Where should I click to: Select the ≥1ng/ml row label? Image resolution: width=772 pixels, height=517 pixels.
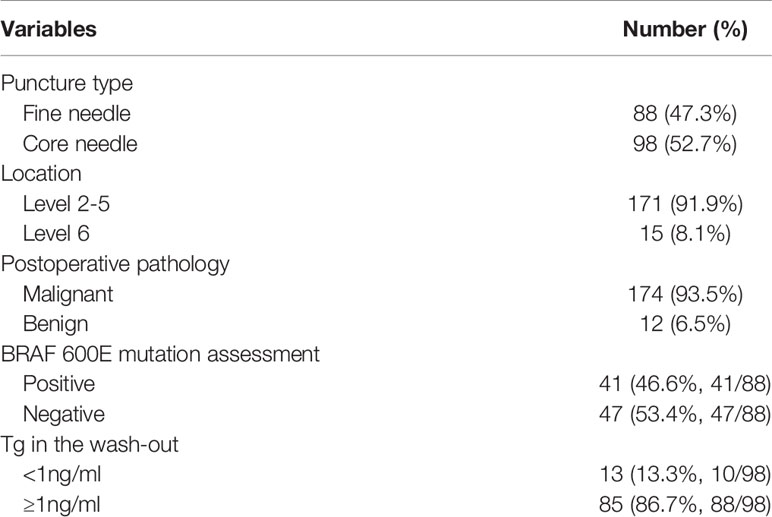(x=62, y=505)
